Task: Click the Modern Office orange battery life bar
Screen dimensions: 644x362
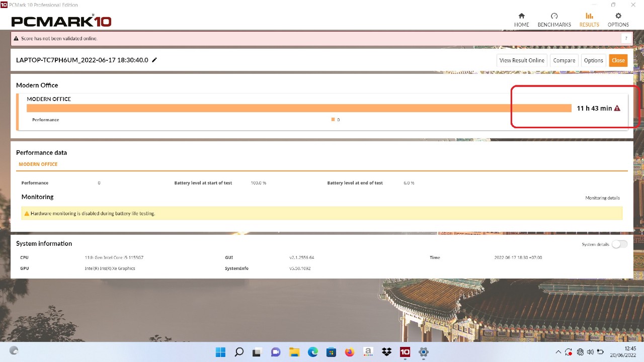Action: click(299, 108)
